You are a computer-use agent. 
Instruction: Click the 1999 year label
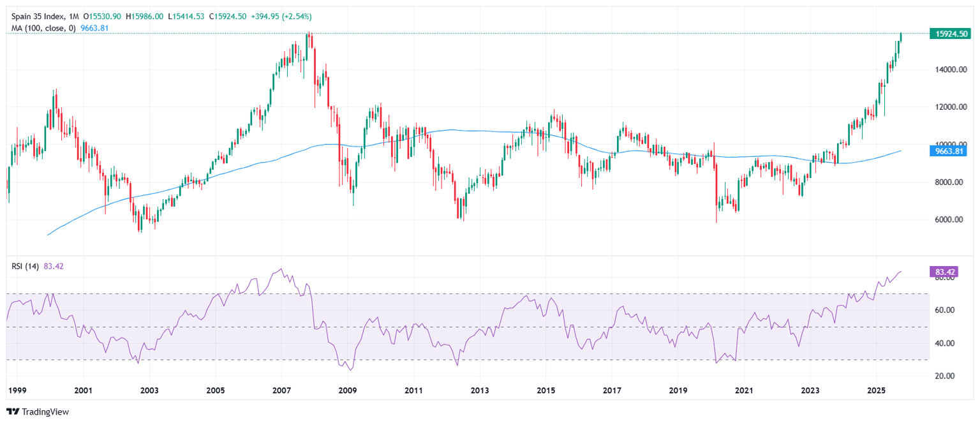point(16,390)
